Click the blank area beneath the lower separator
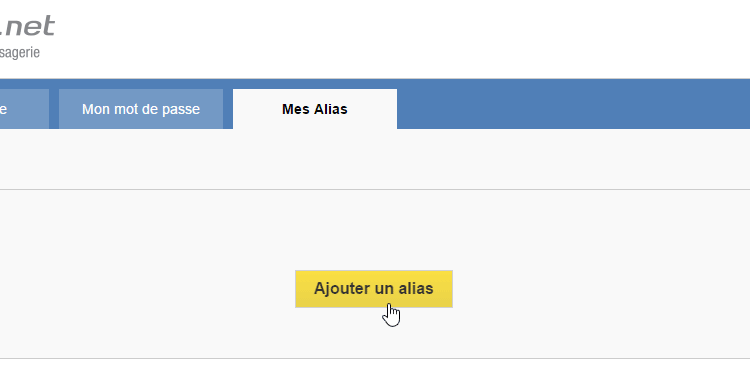The width and height of the screenshot is (750, 368). (375, 364)
